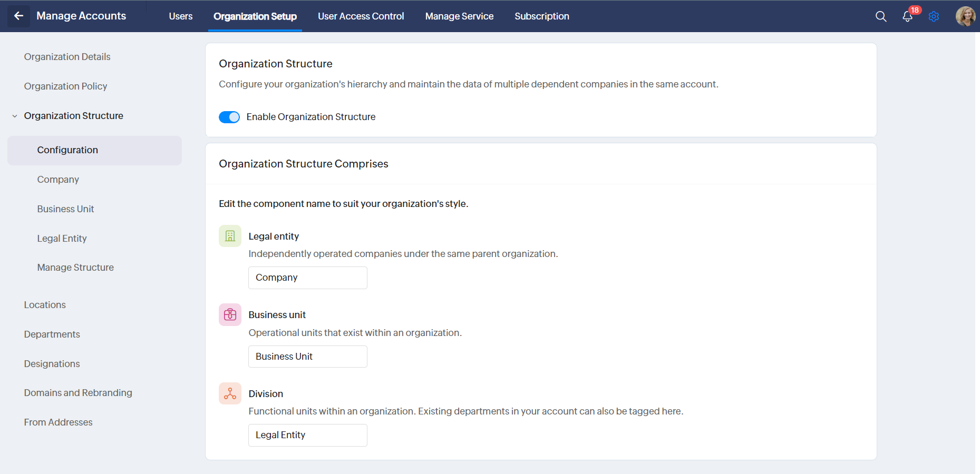Open the settings gear icon

pos(934,16)
